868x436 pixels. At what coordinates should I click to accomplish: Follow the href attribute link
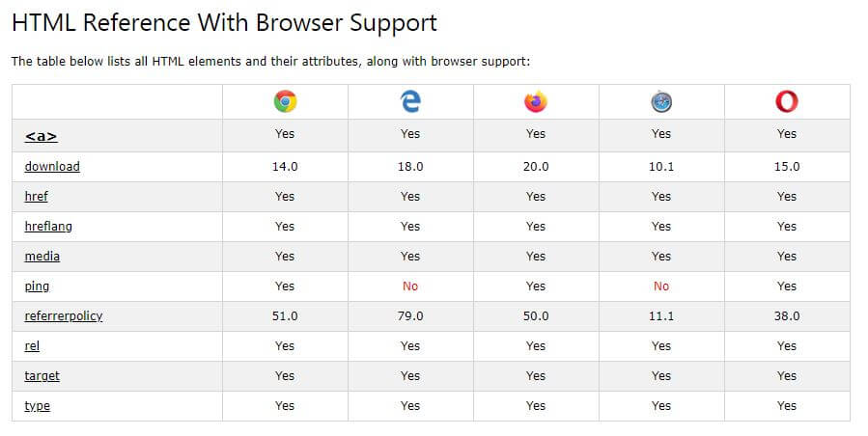coord(37,197)
